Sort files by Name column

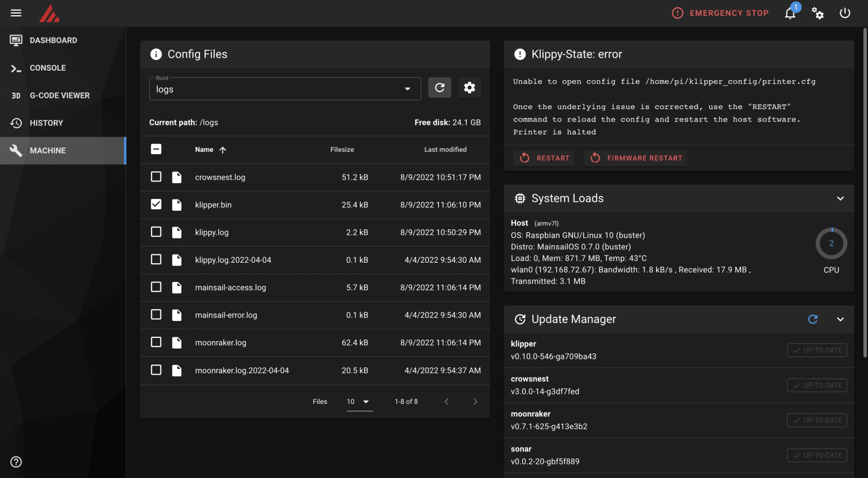210,150
